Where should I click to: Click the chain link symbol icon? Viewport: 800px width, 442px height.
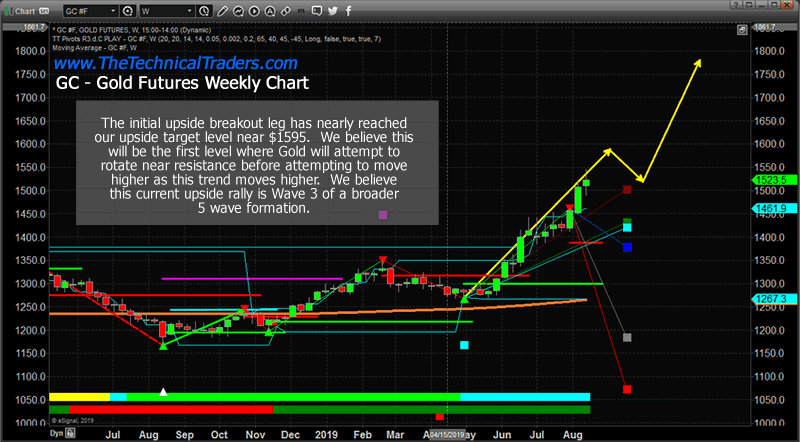point(286,11)
